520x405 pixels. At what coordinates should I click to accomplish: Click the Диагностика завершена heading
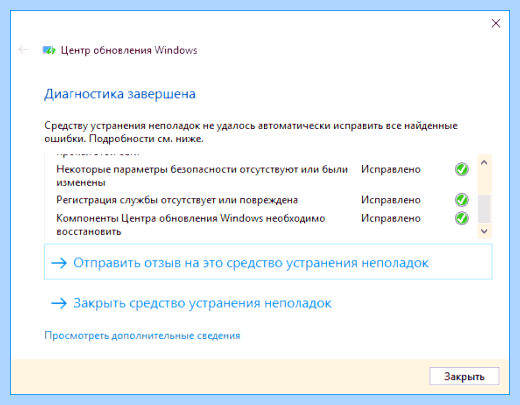pos(120,94)
